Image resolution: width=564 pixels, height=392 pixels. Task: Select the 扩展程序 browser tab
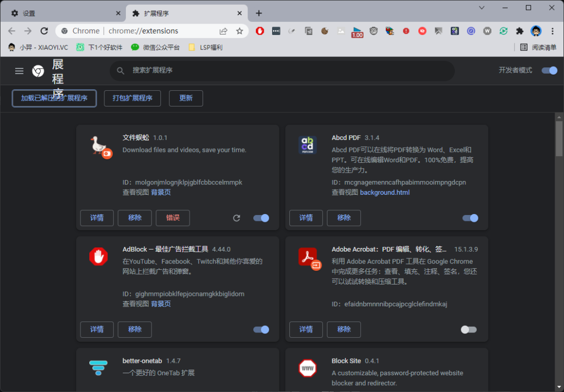point(186,13)
